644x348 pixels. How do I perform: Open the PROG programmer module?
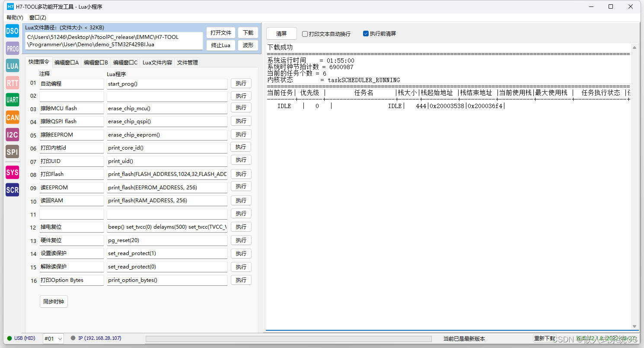click(x=12, y=48)
